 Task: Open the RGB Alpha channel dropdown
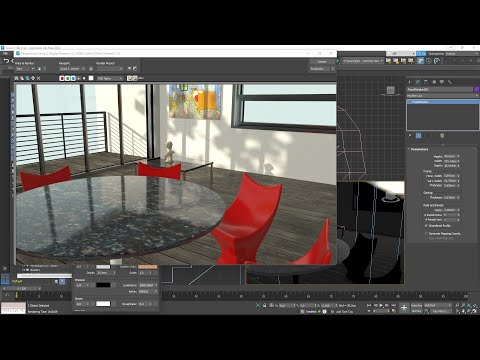pyautogui.click(x=110, y=78)
